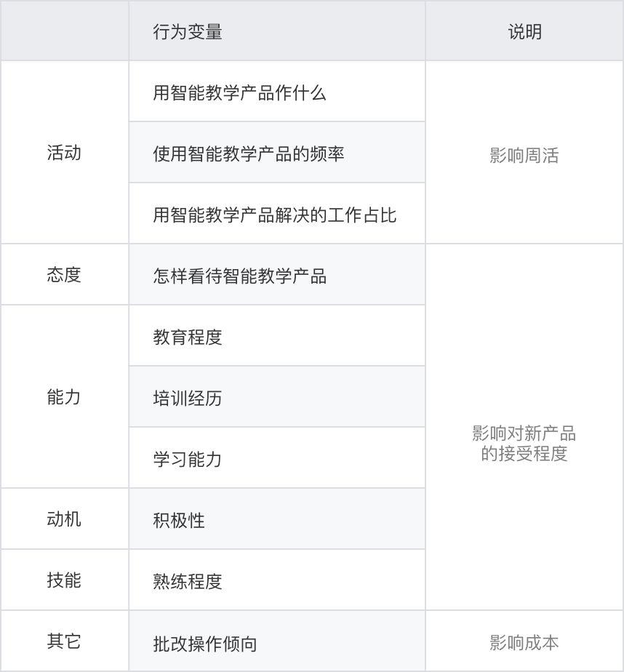
Task: Click the 怎样看待智能教学产品 cell
Action: pos(239,276)
